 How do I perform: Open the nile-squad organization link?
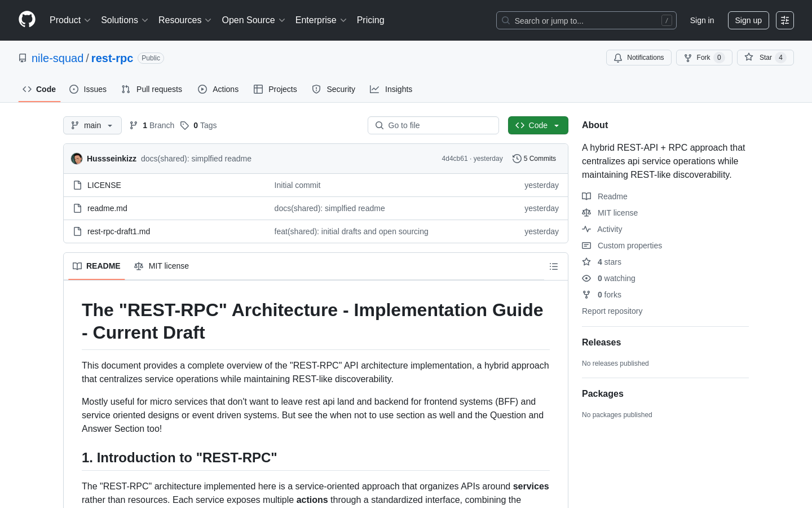click(58, 58)
